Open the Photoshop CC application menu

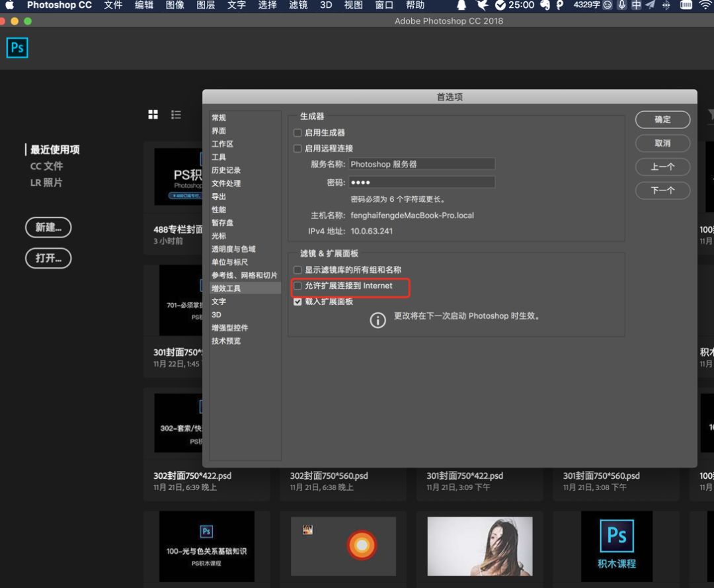tap(59, 5)
